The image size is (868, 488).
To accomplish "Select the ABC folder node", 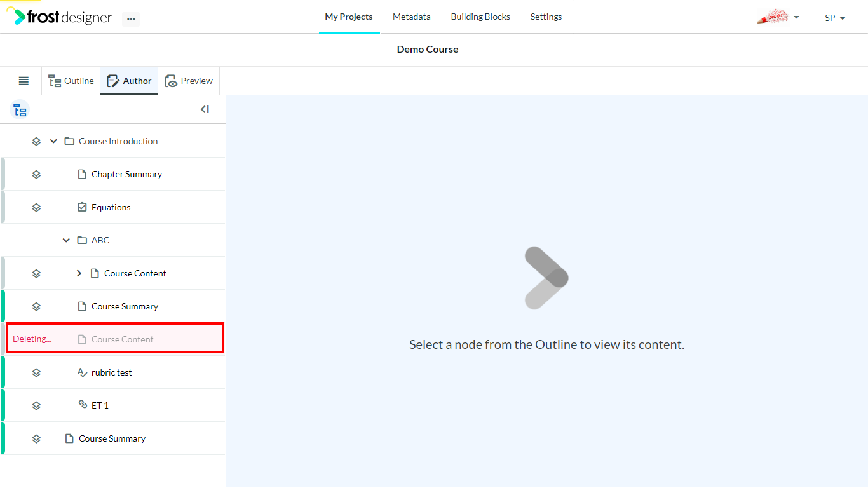I will tap(100, 240).
